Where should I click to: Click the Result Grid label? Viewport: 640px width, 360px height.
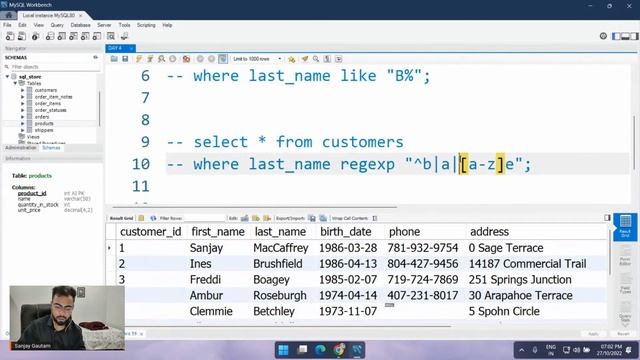coord(121,218)
